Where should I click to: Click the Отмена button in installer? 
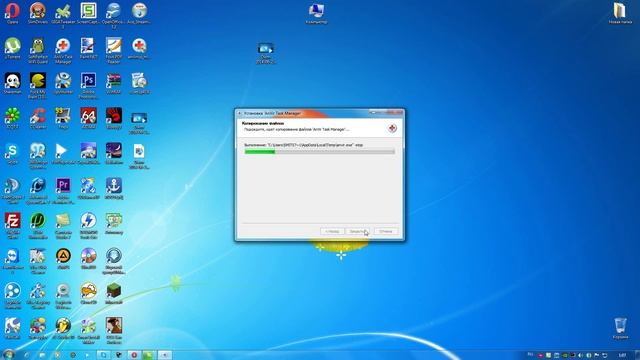386,231
